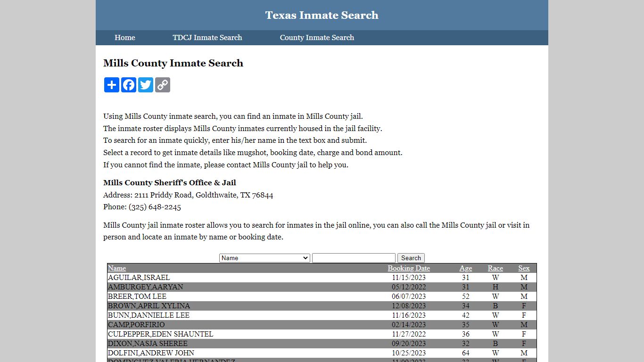This screenshot has height=362, width=644.
Task: Click booking date 06/07/2023
Action: coord(409,296)
